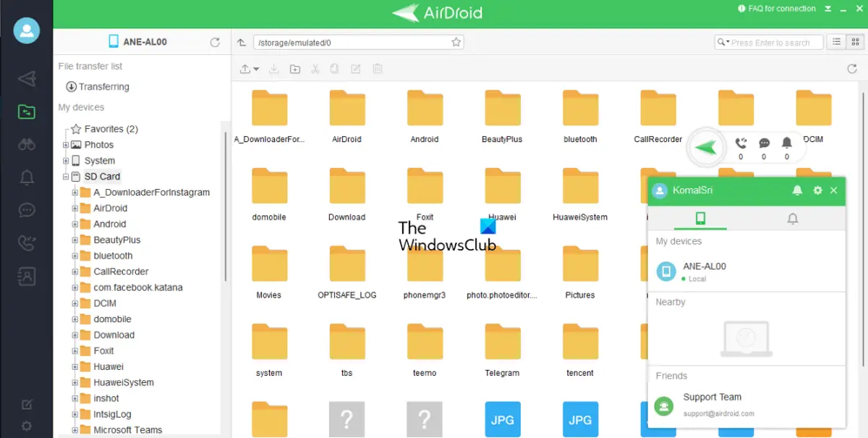This screenshot has width=868, height=438.
Task: Switch to grid view
Action: pyautogui.click(x=854, y=42)
